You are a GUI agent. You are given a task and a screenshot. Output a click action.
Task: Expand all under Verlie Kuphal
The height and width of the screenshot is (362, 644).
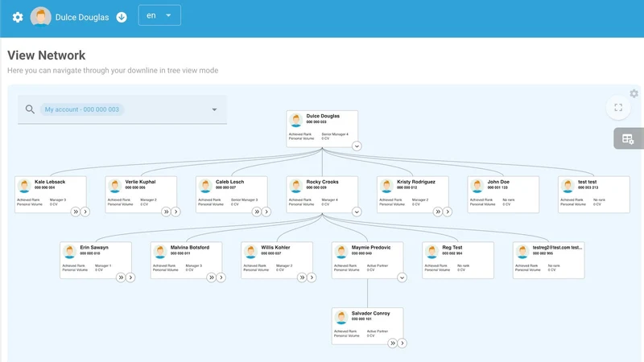coord(166,212)
